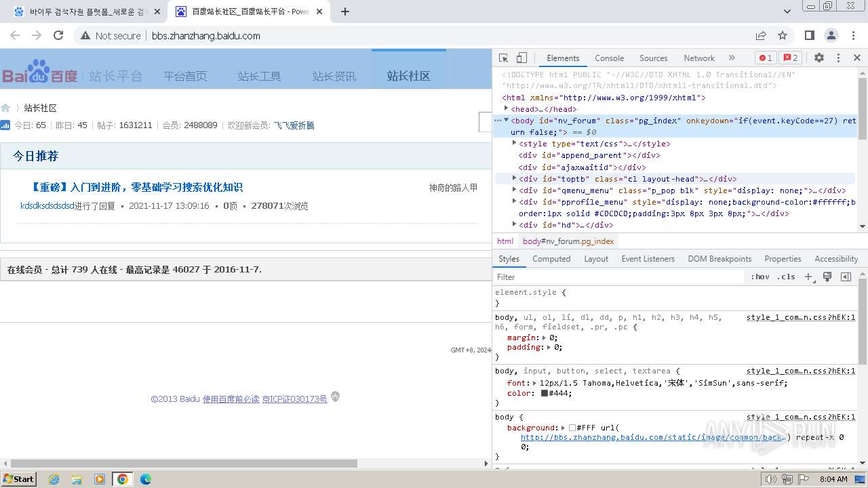Go forward in browser history

click(x=37, y=35)
